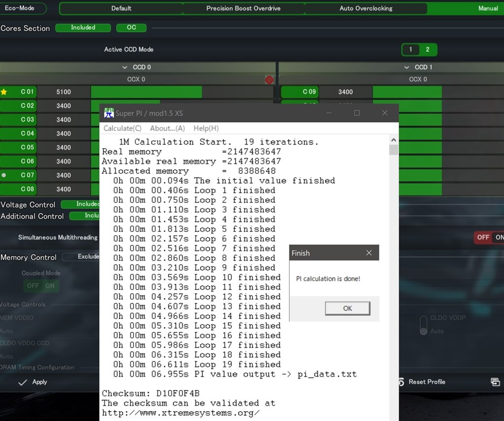The height and width of the screenshot is (421, 504).
Task: Switch Coupled Mode to ON
Action: coord(50,286)
